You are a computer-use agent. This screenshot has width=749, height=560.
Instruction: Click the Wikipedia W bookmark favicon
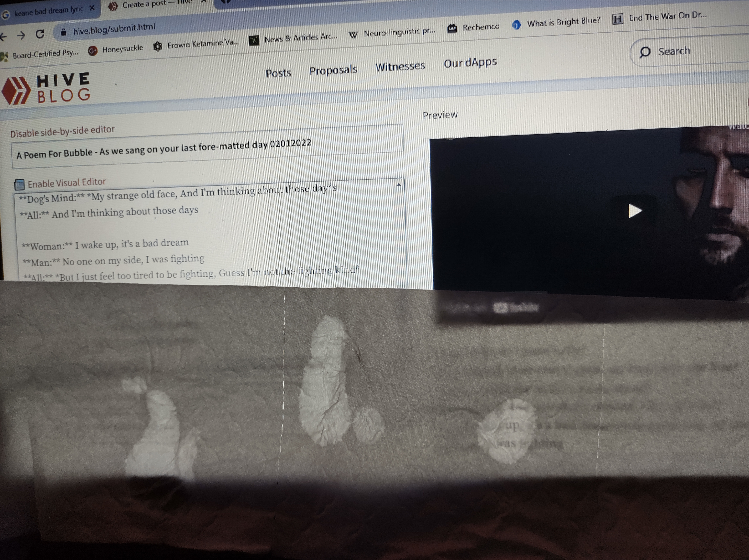point(353,35)
